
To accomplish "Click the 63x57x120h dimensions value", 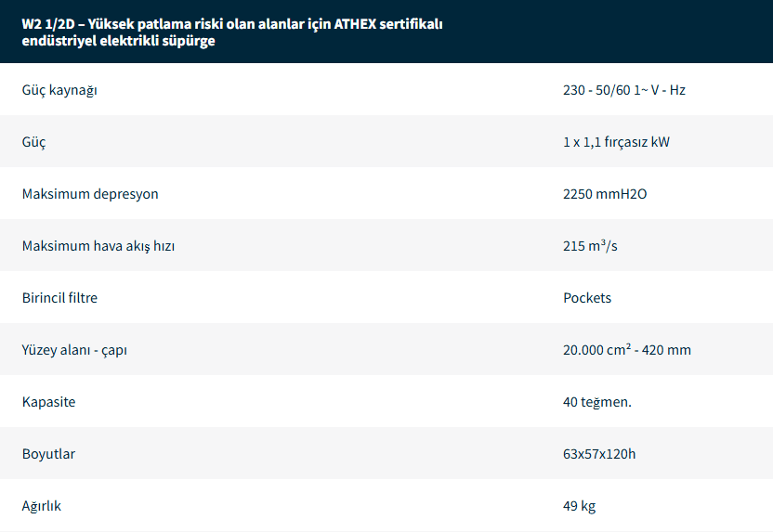I will tap(599, 454).
